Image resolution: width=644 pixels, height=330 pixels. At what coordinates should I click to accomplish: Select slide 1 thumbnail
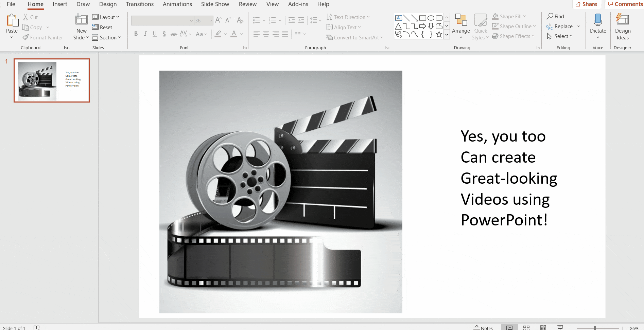pos(52,80)
